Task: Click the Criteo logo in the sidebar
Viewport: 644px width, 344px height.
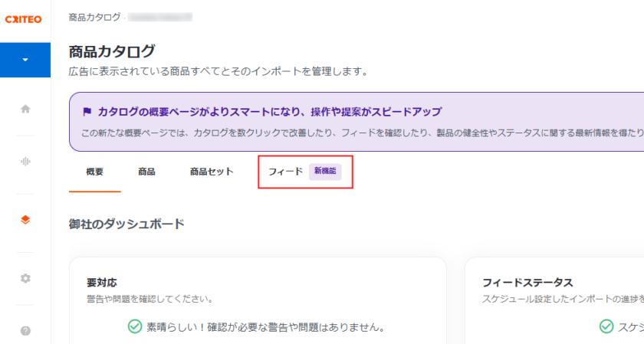Action: click(24, 19)
